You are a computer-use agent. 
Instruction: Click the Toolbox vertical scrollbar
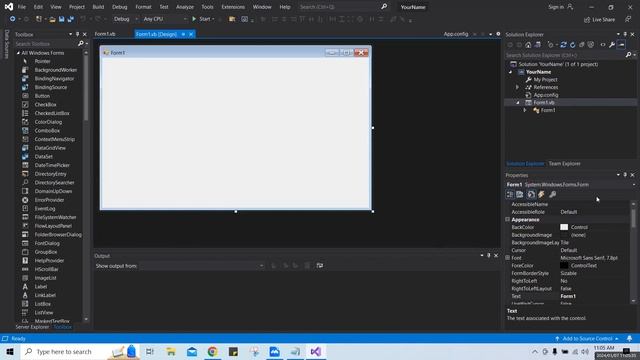[x=86, y=186]
